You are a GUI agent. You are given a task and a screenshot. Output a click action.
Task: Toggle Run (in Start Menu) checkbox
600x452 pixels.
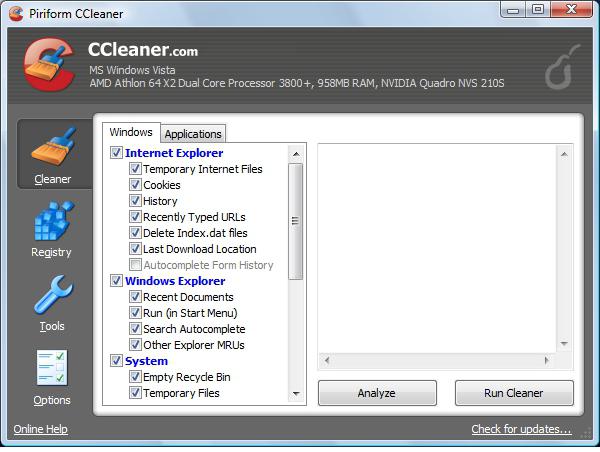tap(135, 313)
